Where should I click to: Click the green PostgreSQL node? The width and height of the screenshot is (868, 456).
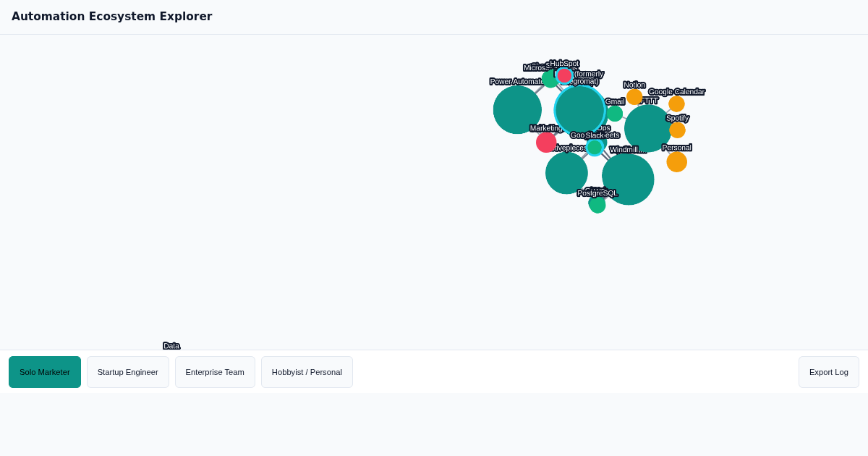point(597,205)
